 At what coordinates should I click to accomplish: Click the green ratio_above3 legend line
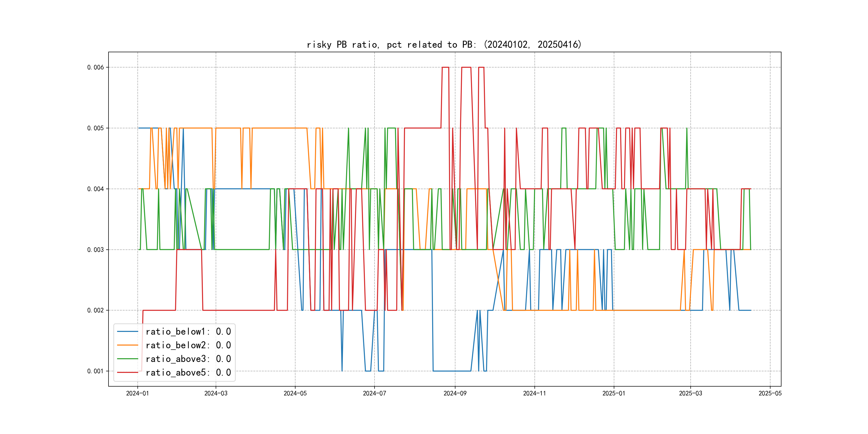pyautogui.click(x=127, y=359)
